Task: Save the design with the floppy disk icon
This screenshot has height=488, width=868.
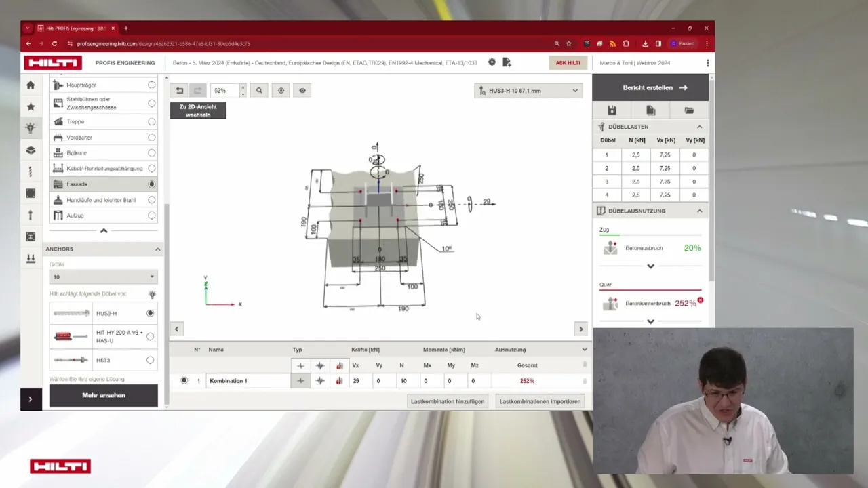Action: tap(612, 110)
